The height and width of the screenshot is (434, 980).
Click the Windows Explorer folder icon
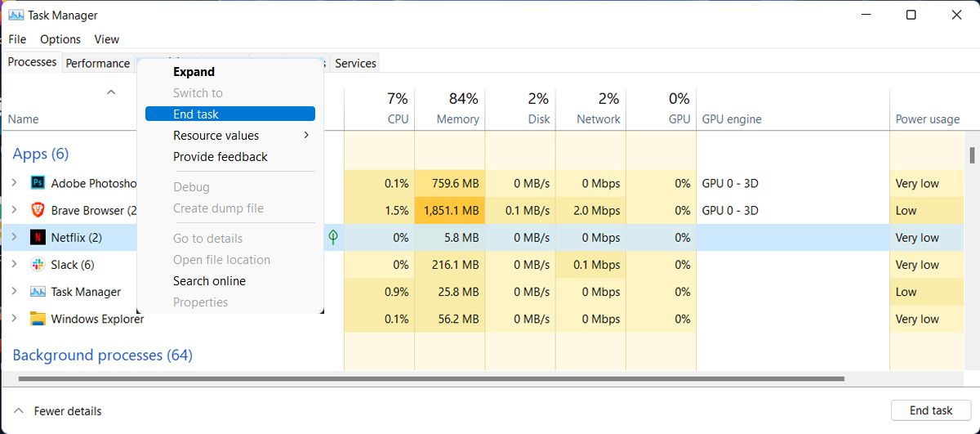click(x=38, y=319)
